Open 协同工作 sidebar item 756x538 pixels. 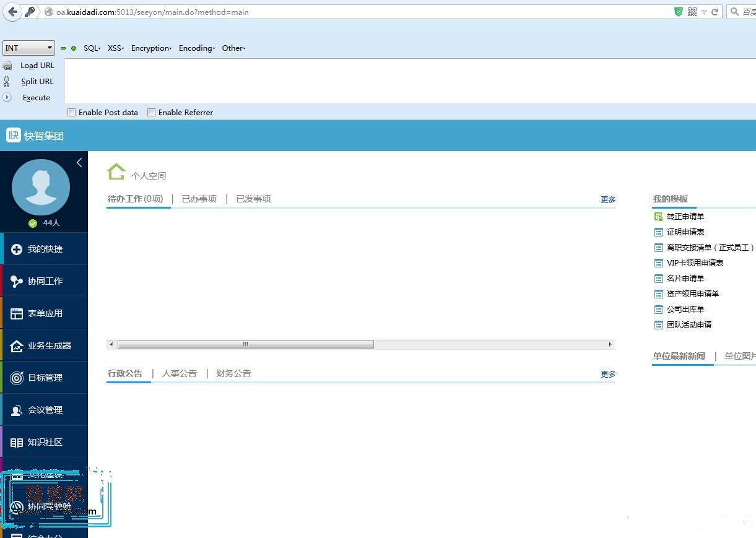coord(45,281)
